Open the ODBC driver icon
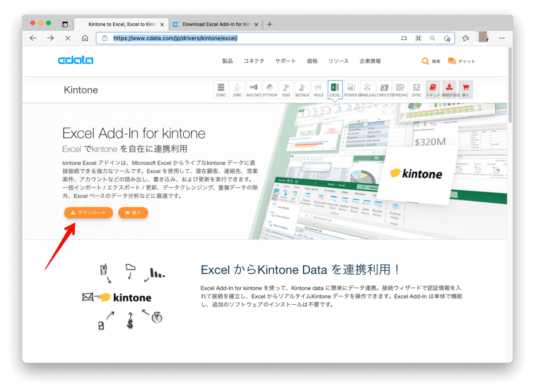 221,90
